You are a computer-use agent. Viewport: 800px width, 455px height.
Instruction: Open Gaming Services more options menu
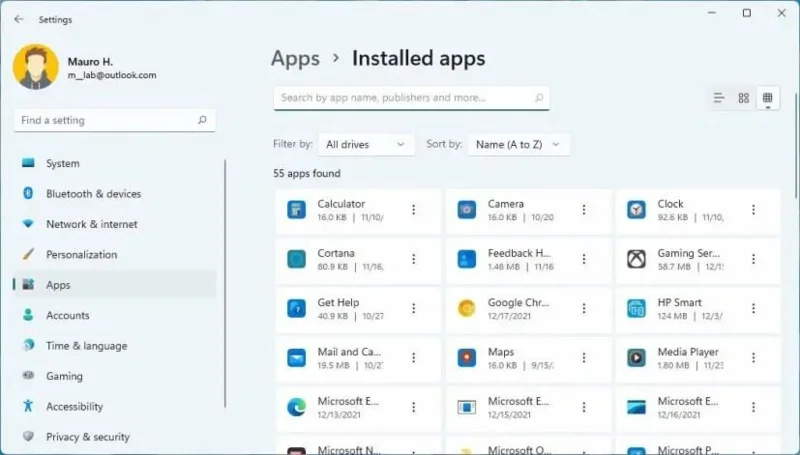coord(754,259)
